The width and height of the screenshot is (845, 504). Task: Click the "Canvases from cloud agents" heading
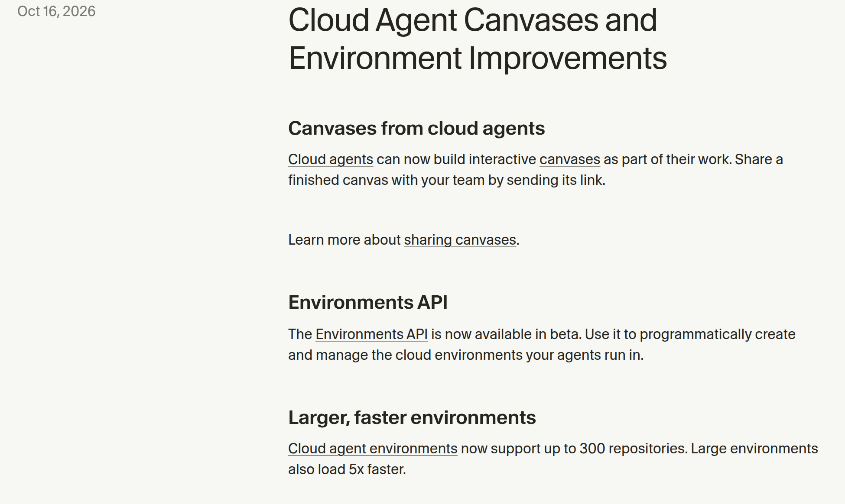pos(416,128)
